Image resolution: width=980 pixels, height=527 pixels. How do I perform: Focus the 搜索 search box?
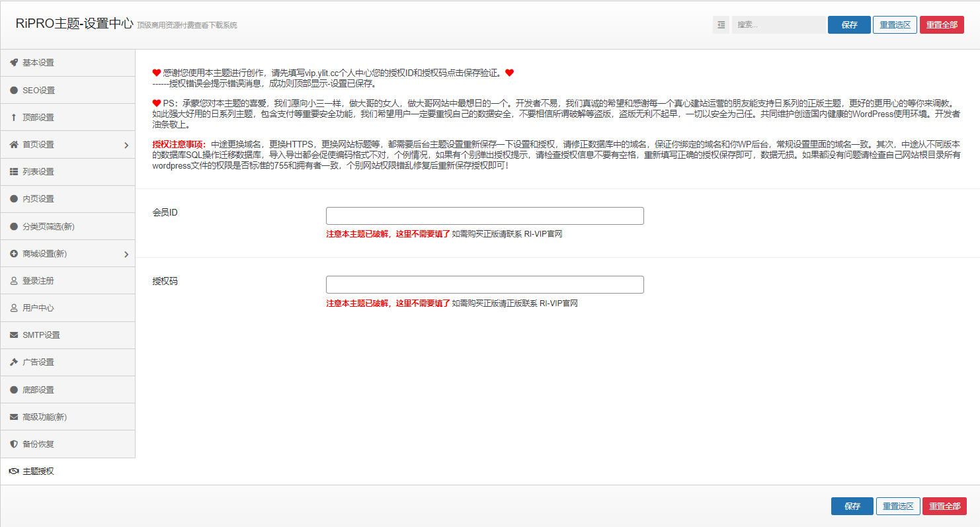pyautogui.click(x=778, y=25)
